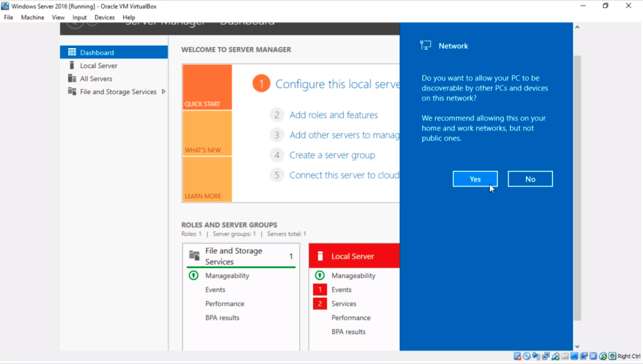Image resolution: width=643 pixels, height=364 pixels.
Task: Select the QUICK START tile
Action: pos(207,87)
